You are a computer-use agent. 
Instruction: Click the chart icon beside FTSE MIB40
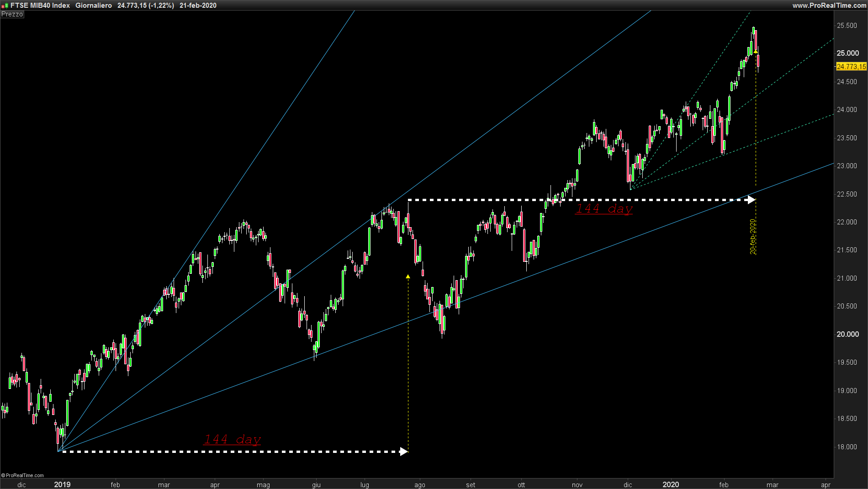[5, 5]
